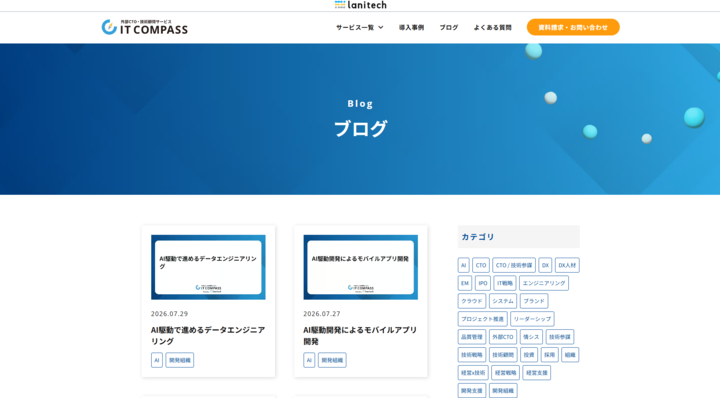Filter by the AI tag in カテゴリ sidebar
This screenshot has width=720, height=398.
pos(463,265)
